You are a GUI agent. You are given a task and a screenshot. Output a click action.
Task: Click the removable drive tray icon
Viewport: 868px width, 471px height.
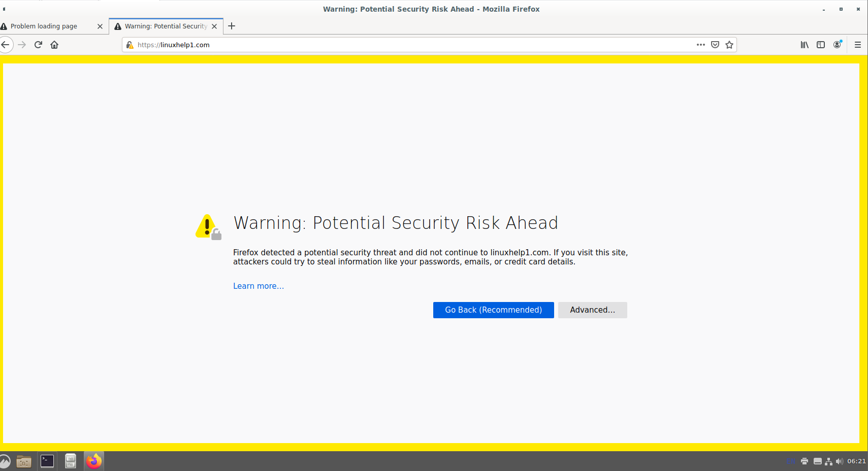818,461
